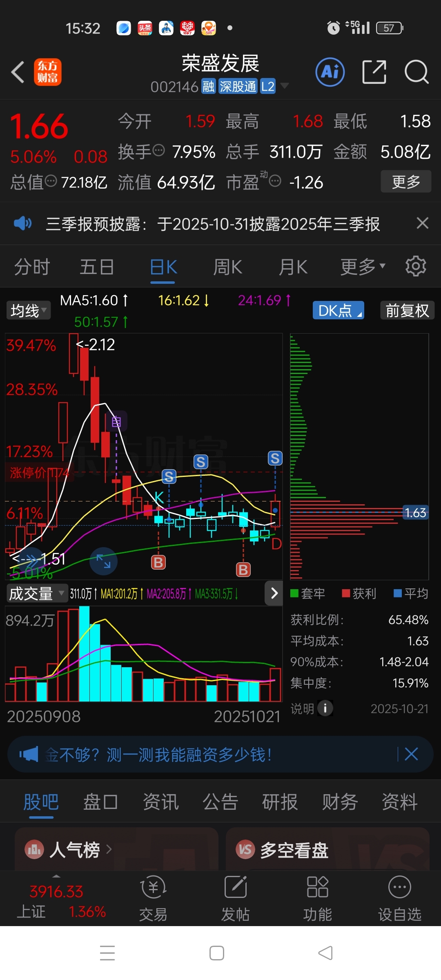The height and width of the screenshot is (980, 441).
Task: Open the 功能 grid icon
Action: (317, 886)
